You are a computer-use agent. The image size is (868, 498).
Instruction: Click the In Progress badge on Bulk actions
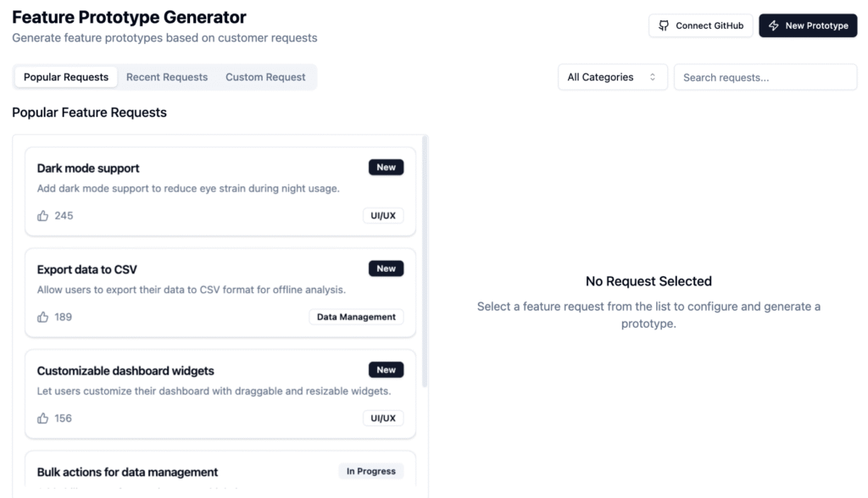[x=371, y=471]
